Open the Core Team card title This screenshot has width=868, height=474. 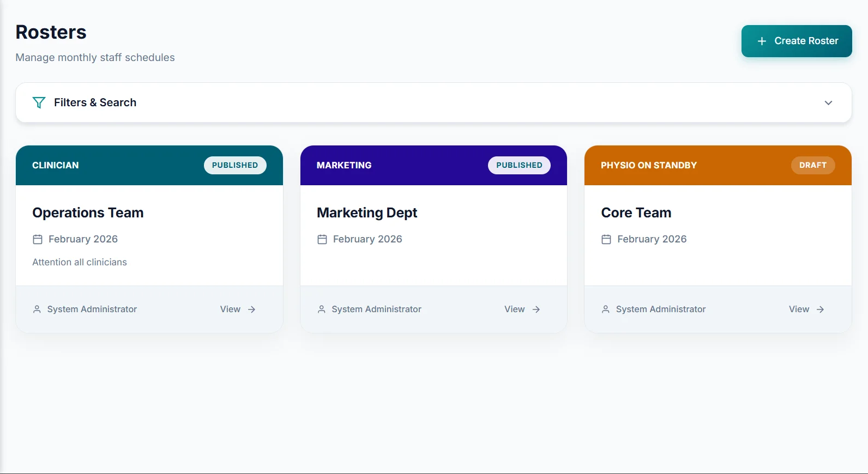636,212
